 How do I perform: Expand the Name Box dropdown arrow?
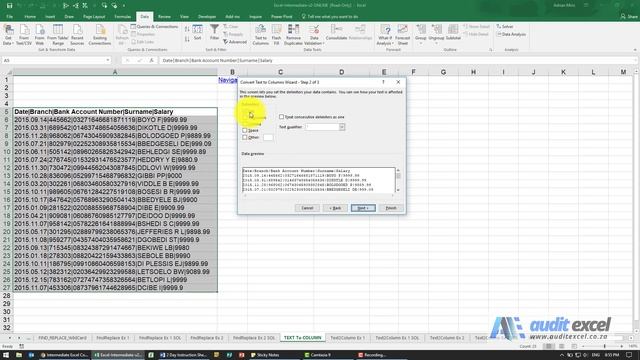[108, 60]
